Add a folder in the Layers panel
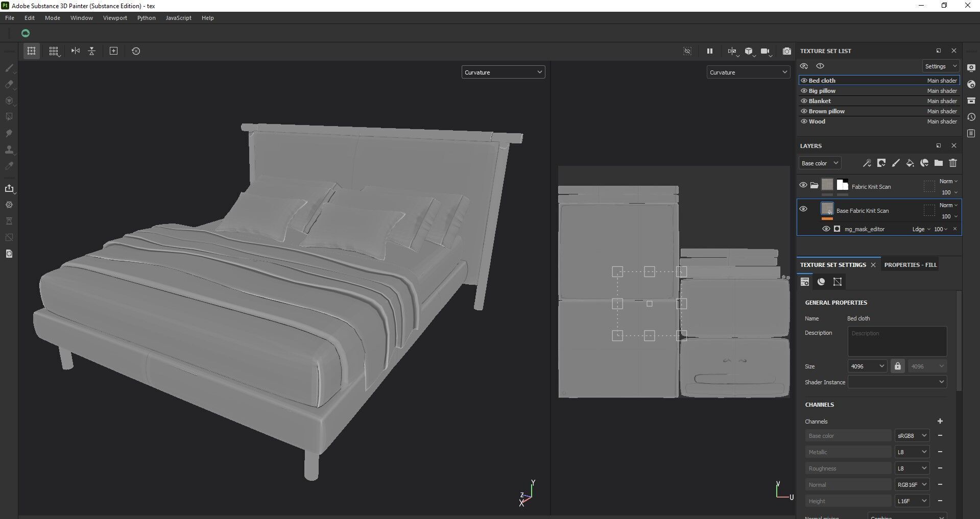 pyautogui.click(x=938, y=163)
